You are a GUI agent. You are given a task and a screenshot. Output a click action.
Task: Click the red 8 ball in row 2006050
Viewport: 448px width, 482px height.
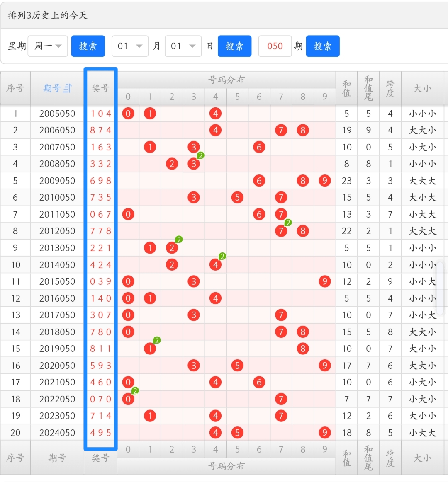[303, 130]
